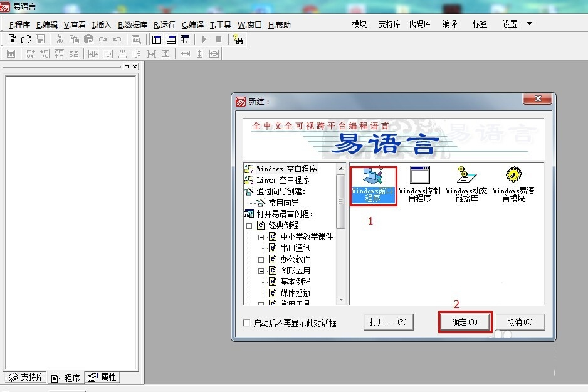The width and height of the screenshot is (588, 392).
Task: Open the I.插入 menu
Action: click(x=102, y=24)
